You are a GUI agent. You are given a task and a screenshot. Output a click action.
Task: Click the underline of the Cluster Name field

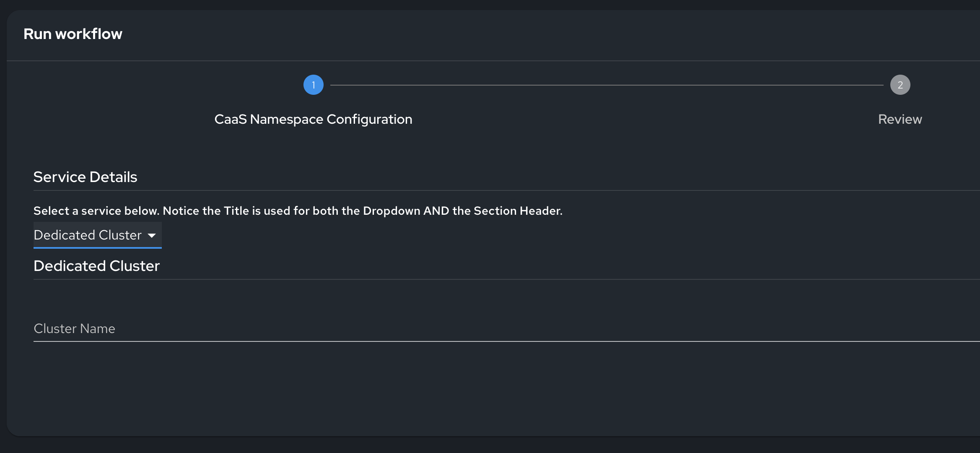point(503,341)
